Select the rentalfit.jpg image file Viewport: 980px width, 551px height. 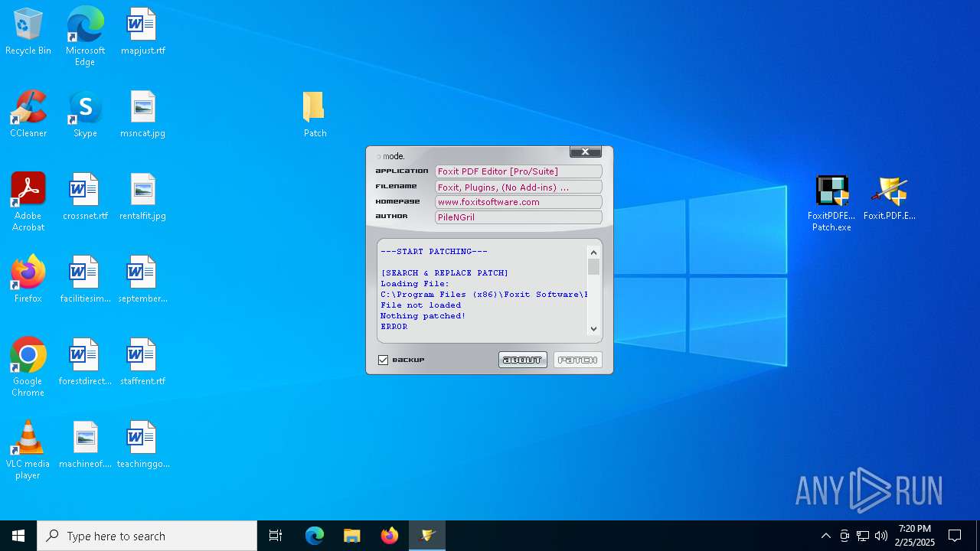[x=142, y=197]
